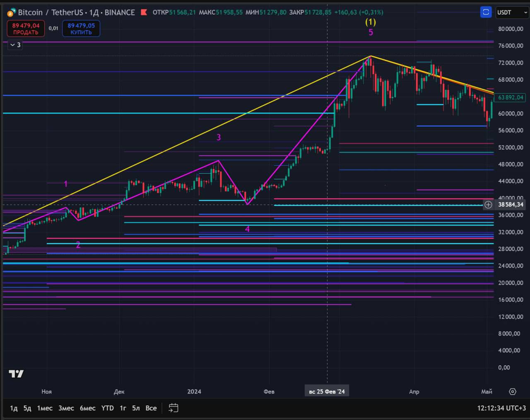This screenshot has width=530, height=420.
Task: Click the date label вс 25 Фев '24
Action: [327, 391]
